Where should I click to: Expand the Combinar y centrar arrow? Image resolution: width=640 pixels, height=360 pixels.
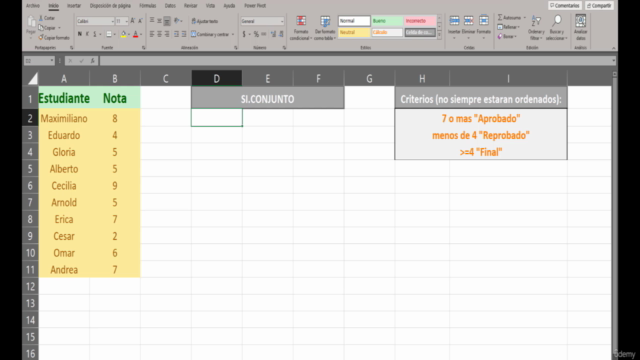(x=233, y=34)
